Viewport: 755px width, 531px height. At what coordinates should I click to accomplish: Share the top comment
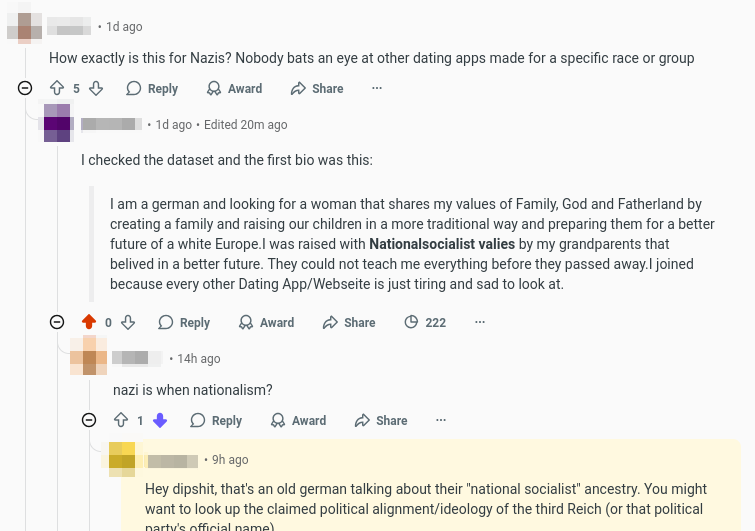[317, 89]
